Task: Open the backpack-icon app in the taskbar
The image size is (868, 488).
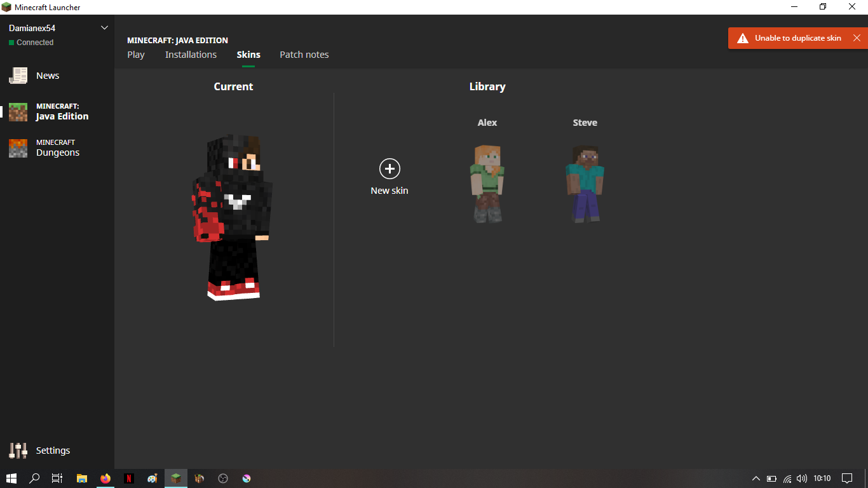Action: [x=200, y=478]
